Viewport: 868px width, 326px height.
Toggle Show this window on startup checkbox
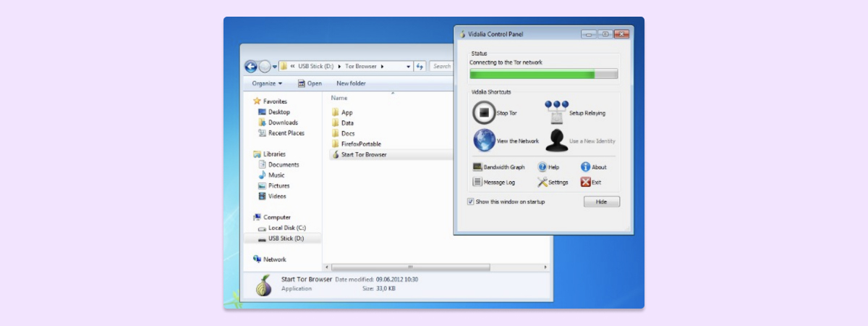coord(470,201)
